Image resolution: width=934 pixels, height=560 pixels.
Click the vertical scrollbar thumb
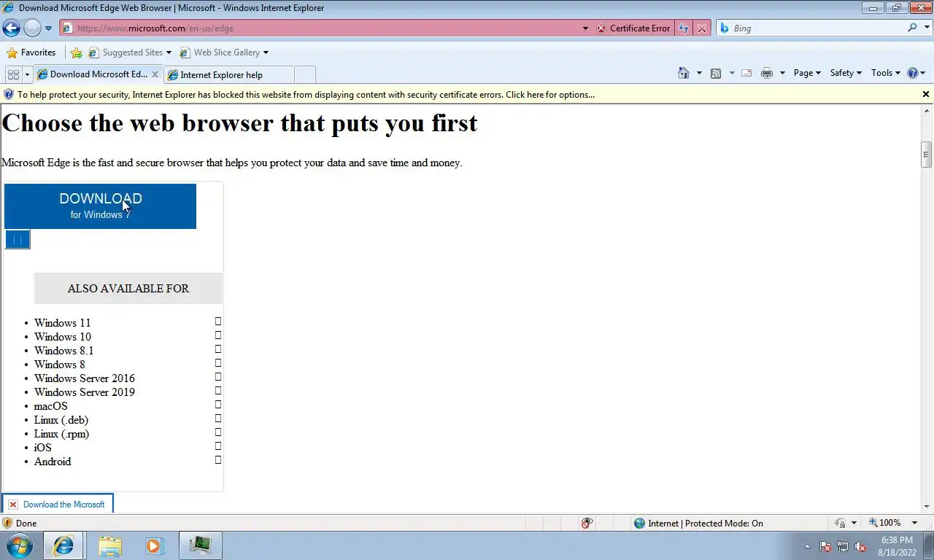click(927, 155)
